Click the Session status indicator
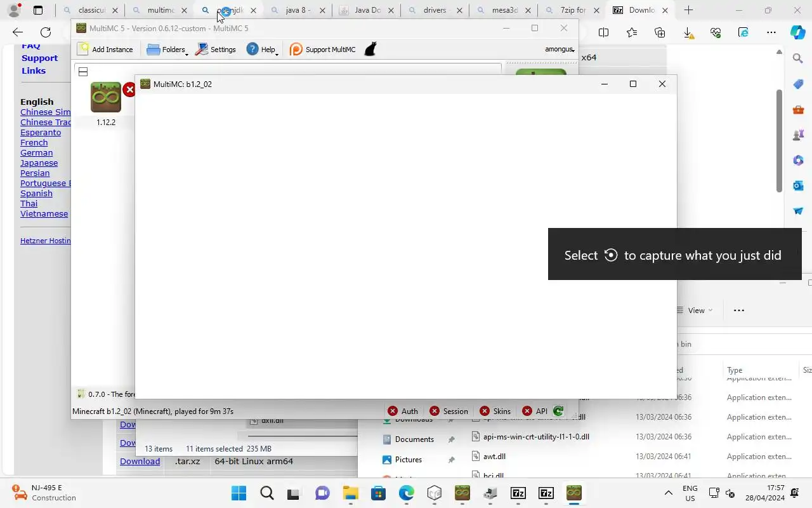This screenshot has width=812, height=508. pos(449,411)
